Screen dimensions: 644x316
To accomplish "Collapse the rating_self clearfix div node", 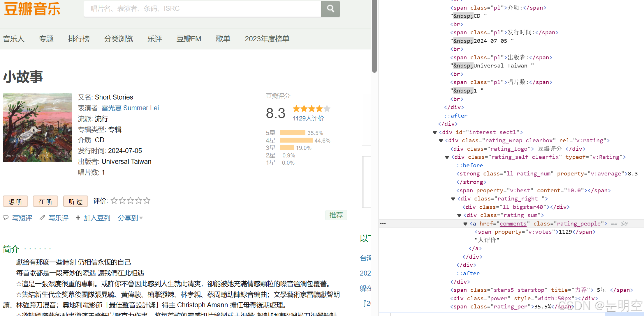I will 447,157.
